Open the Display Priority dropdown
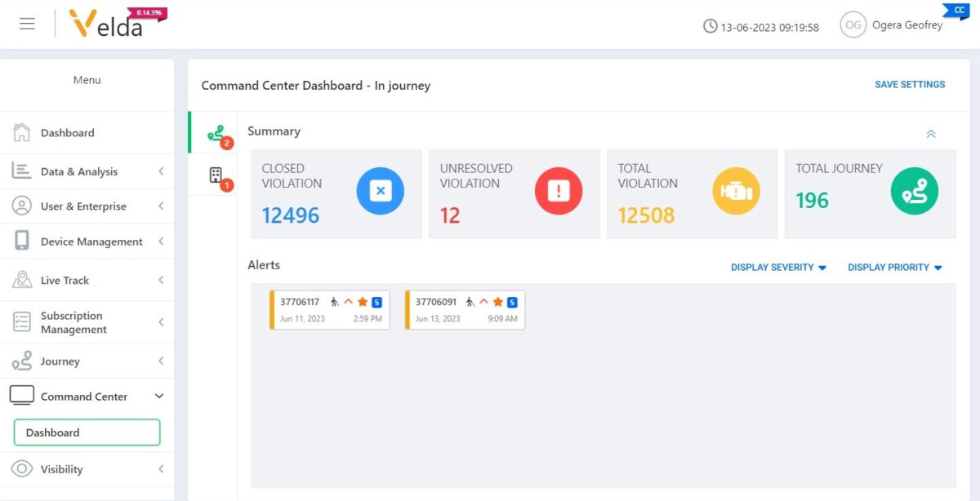 pyautogui.click(x=895, y=268)
